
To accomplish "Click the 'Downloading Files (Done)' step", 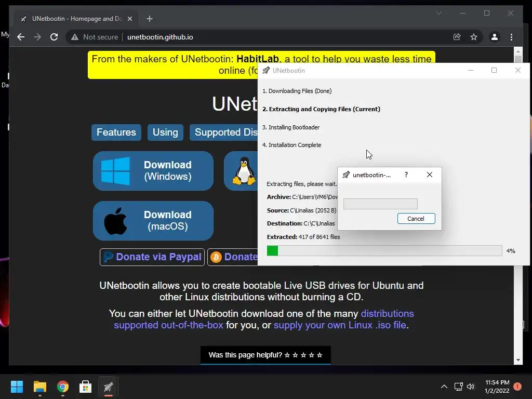I will 297,91.
